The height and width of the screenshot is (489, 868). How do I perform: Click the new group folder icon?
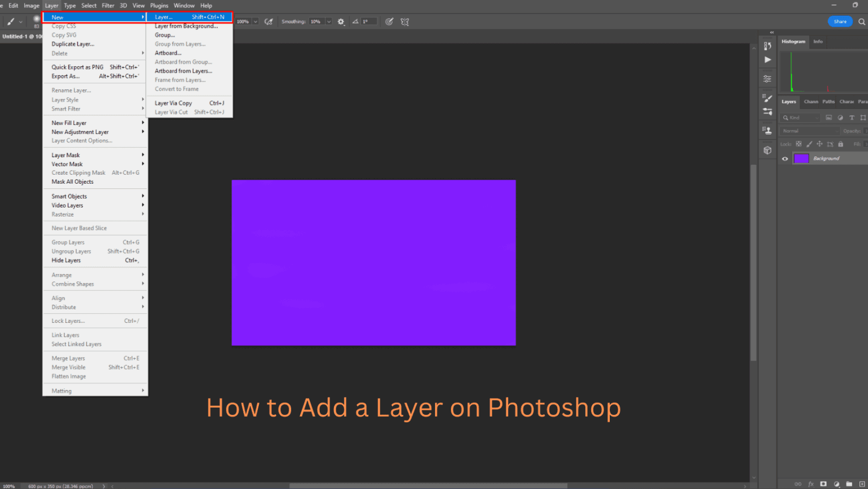(849, 484)
